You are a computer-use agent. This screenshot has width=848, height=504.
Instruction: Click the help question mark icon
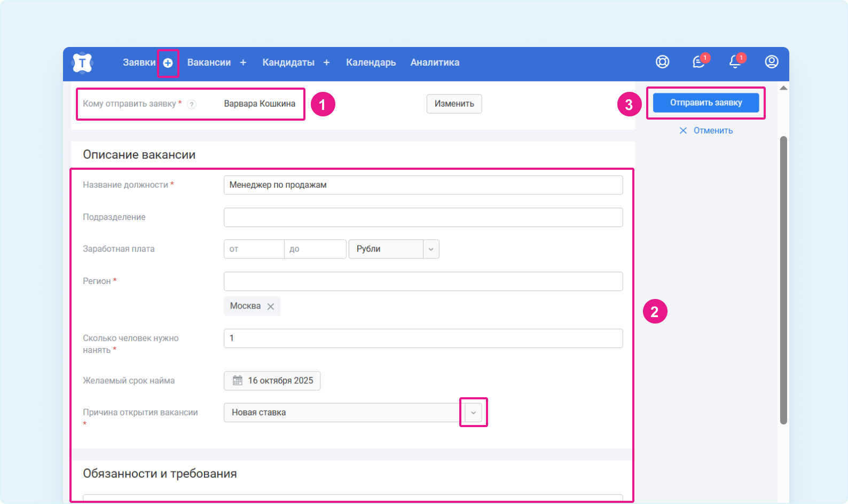coord(192,105)
